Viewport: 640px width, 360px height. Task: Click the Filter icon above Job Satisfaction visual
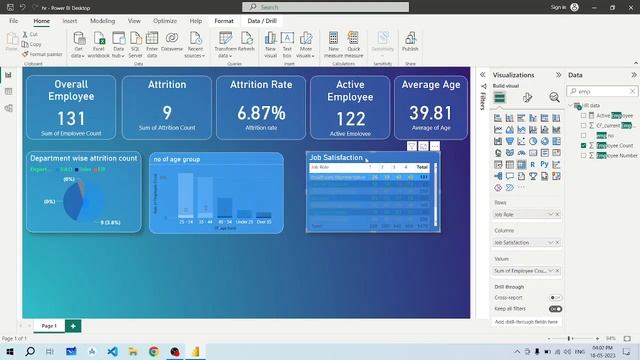pyautogui.click(x=412, y=146)
